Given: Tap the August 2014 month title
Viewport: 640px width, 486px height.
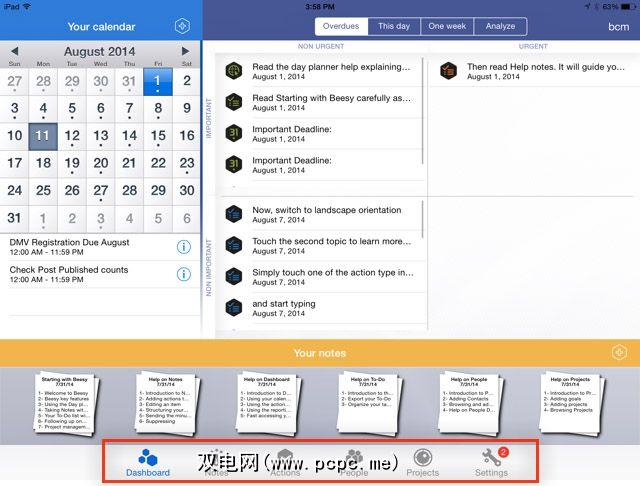Looking at the screenshot, I should (100, 51).
